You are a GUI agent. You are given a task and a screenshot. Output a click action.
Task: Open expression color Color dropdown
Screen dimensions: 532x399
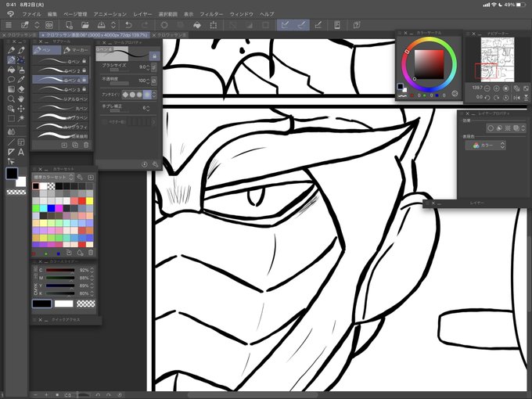click(486, 146)
